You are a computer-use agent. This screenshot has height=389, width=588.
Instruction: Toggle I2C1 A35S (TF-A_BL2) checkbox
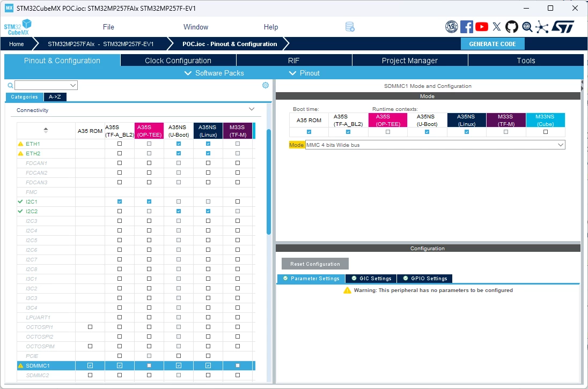[120, 201]
